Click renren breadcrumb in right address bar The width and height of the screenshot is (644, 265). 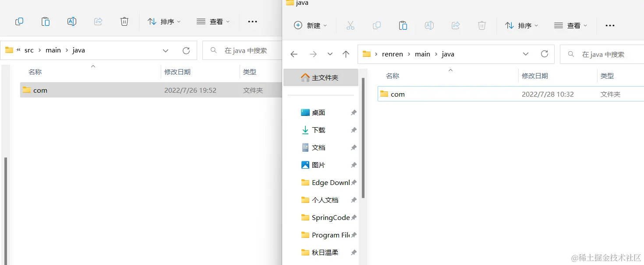coord(392,54)
